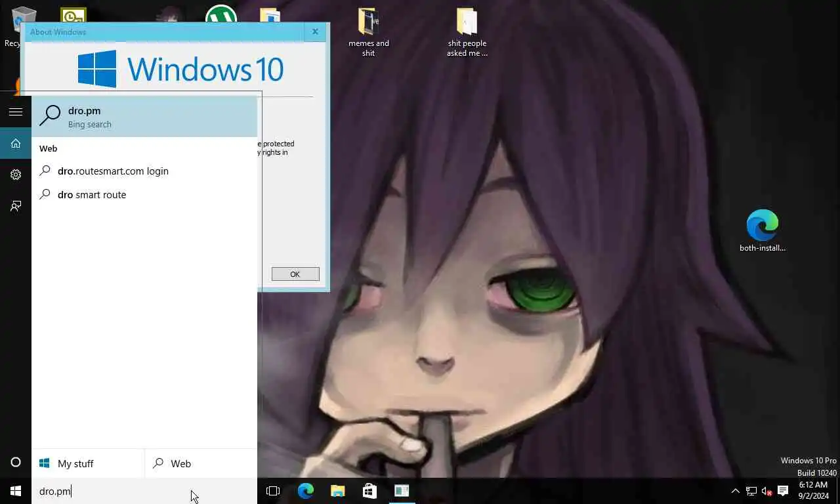Select the green uTorrent desktop icon
This screenshot has height=504, width=840.
[220, 13]
